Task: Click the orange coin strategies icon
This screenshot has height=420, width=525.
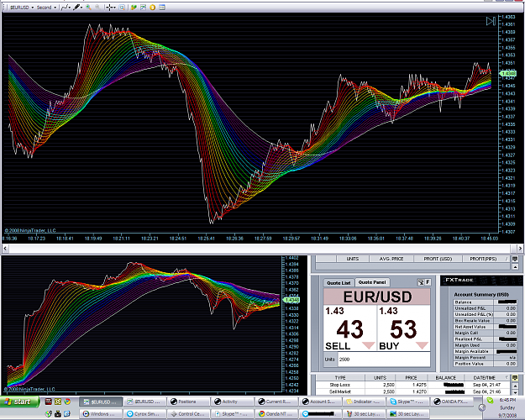Action: click(153, 8)
